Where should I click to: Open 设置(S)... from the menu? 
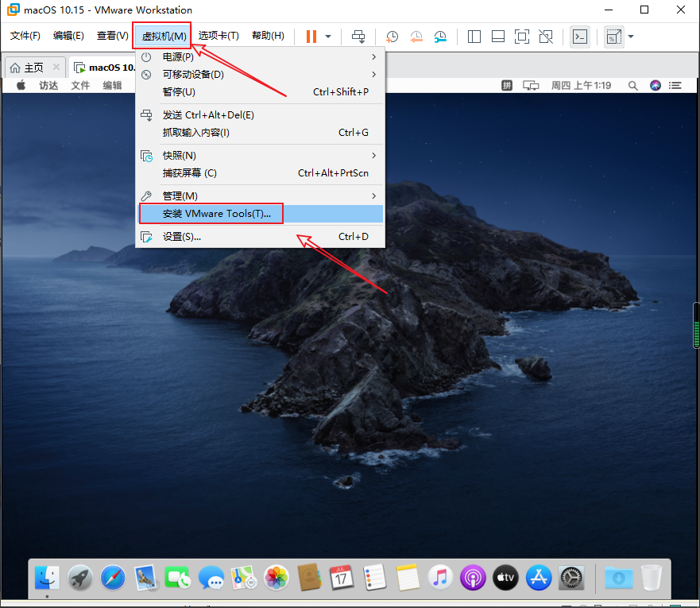pos(261,237)
